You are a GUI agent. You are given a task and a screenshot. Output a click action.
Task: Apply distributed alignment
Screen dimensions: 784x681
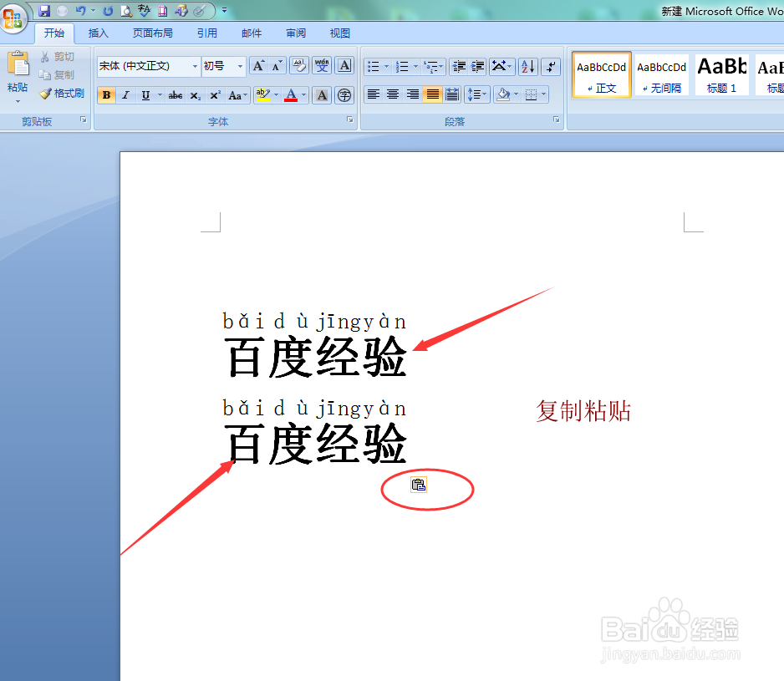click(452, 94)
